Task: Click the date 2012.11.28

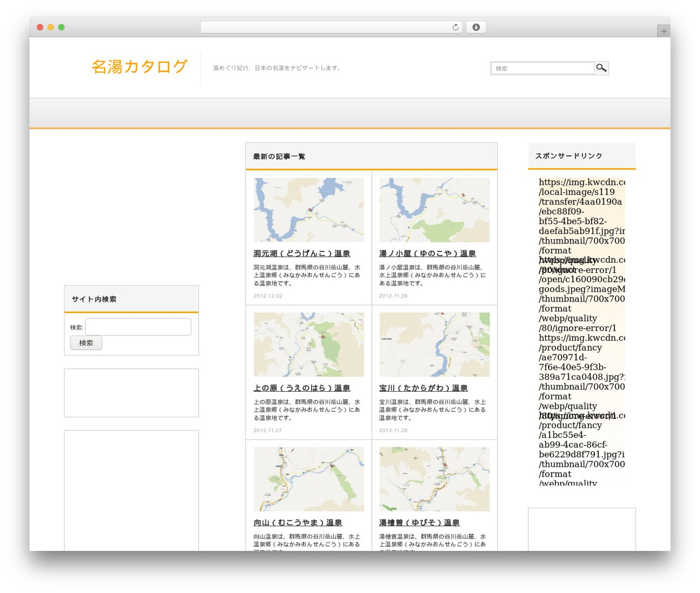Action: click(394, 296)
